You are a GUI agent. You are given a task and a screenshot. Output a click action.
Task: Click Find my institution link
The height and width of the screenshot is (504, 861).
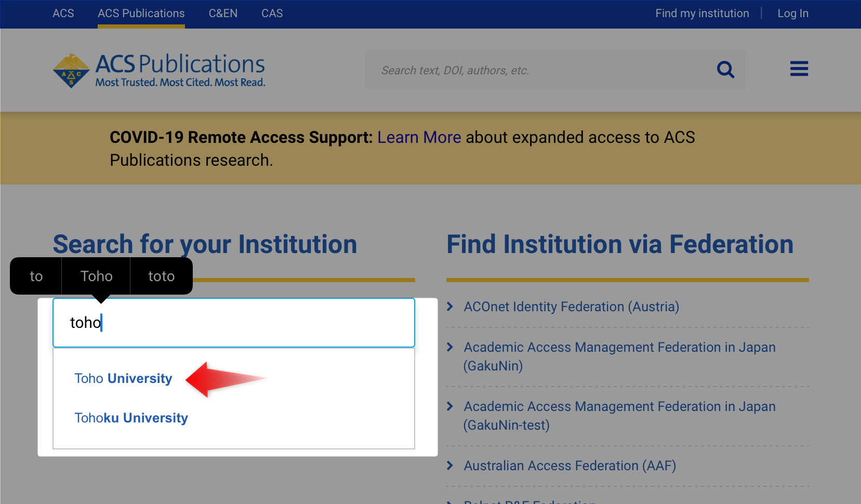pos(702,14)
